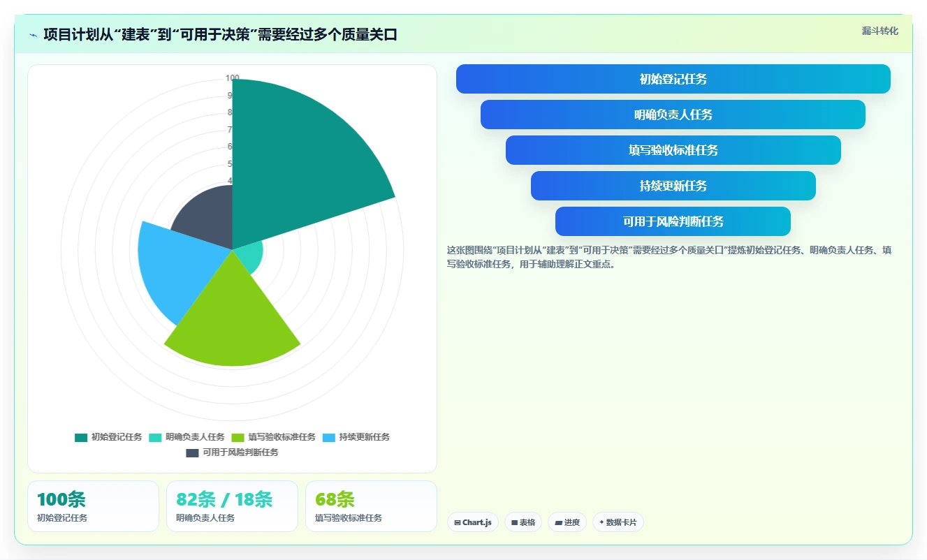Select the 初始登记任务 funnel bar
Viewport: 927px width, 560px height.
(673, 79)
